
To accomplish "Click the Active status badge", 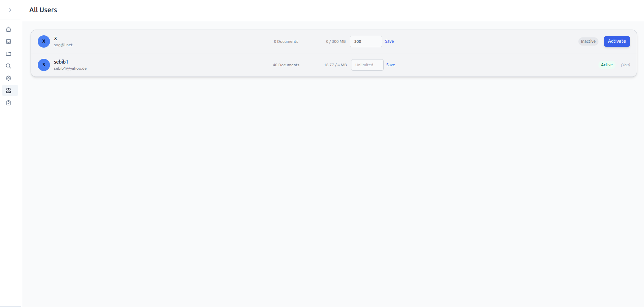I will coord(607,65).
